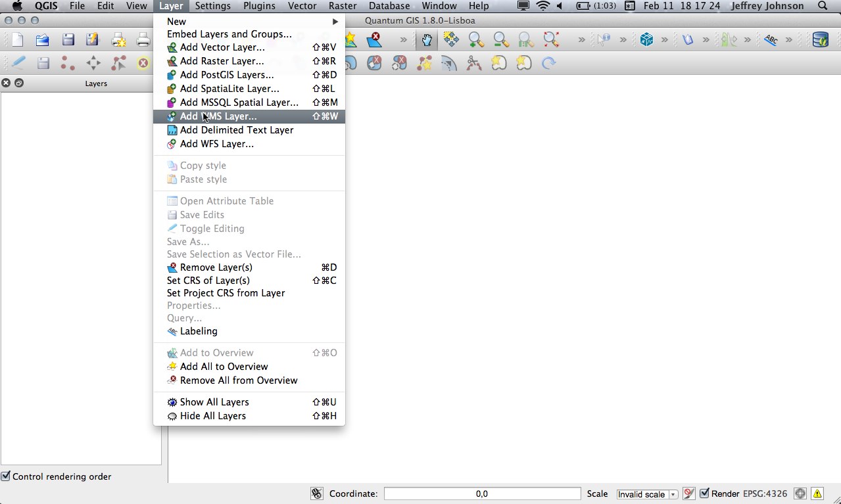Viewport: 841px width, 504px height.
Task: Open the Spotlight search icon in menu bar
Action: (823, 6)
